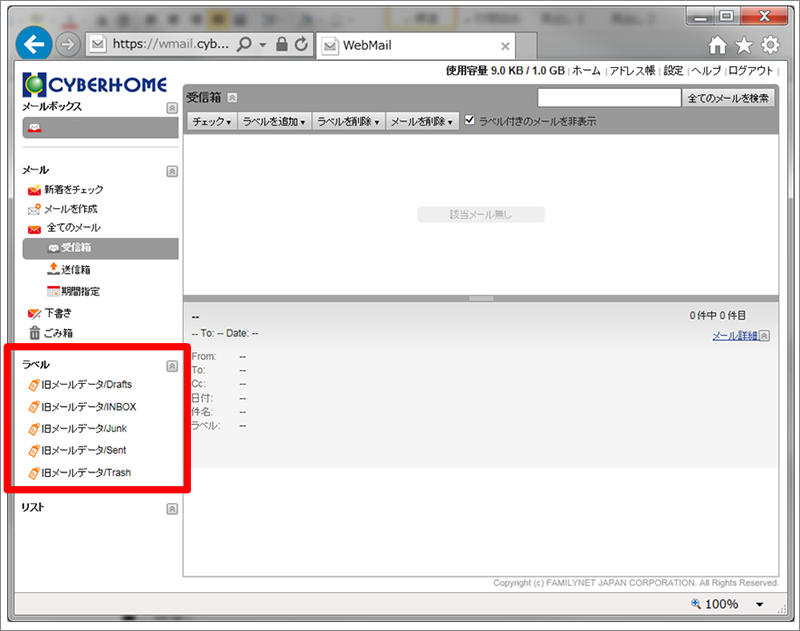Click the favorites star icon
The image size is (800, 631).
(x=743, y=45)
